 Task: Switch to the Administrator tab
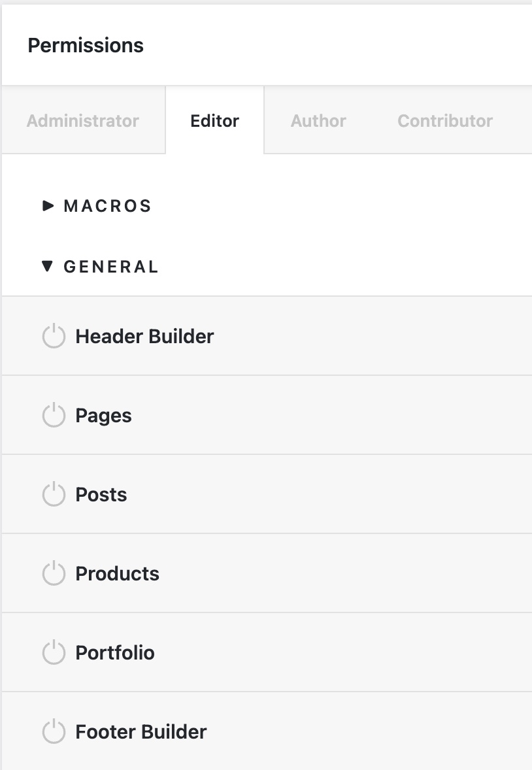click(x=83, y=120)
